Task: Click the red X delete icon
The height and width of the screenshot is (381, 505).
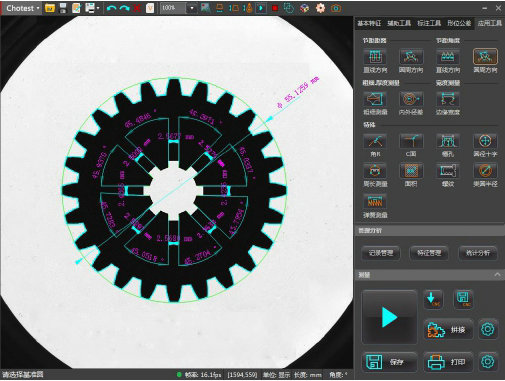Action: (x=137, y=8)
